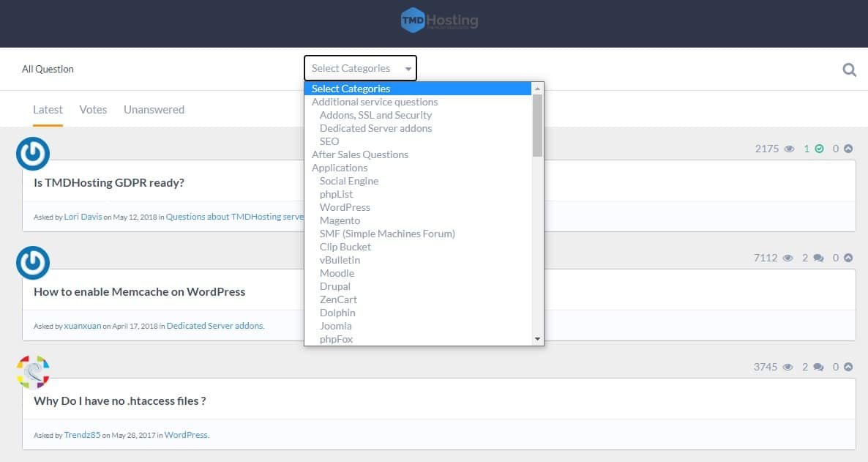868x462 pixels.
Task: Choose the highlighted Select Categories option
Action: click(x=418, y=89)
